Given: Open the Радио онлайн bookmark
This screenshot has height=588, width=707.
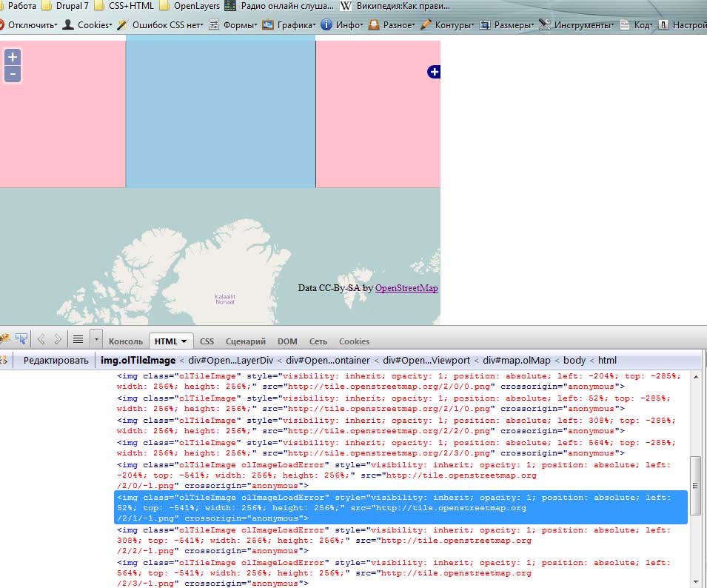Looking at the screenshot, I should (x=280, y=6).
